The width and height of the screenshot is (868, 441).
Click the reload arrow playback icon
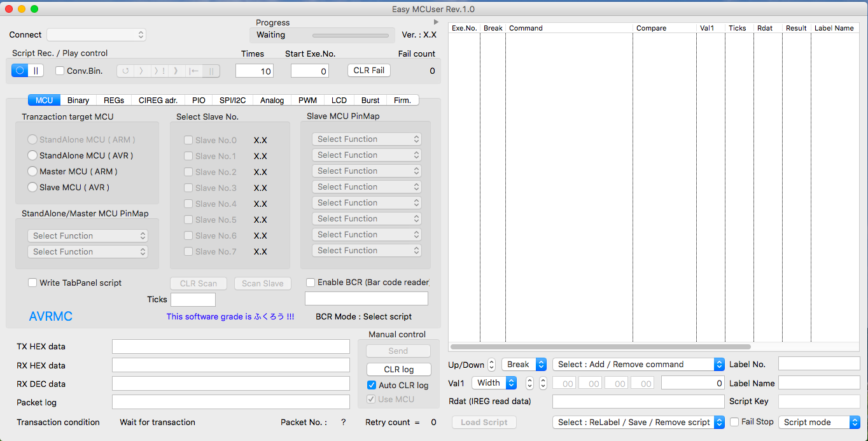pos(125,71)
